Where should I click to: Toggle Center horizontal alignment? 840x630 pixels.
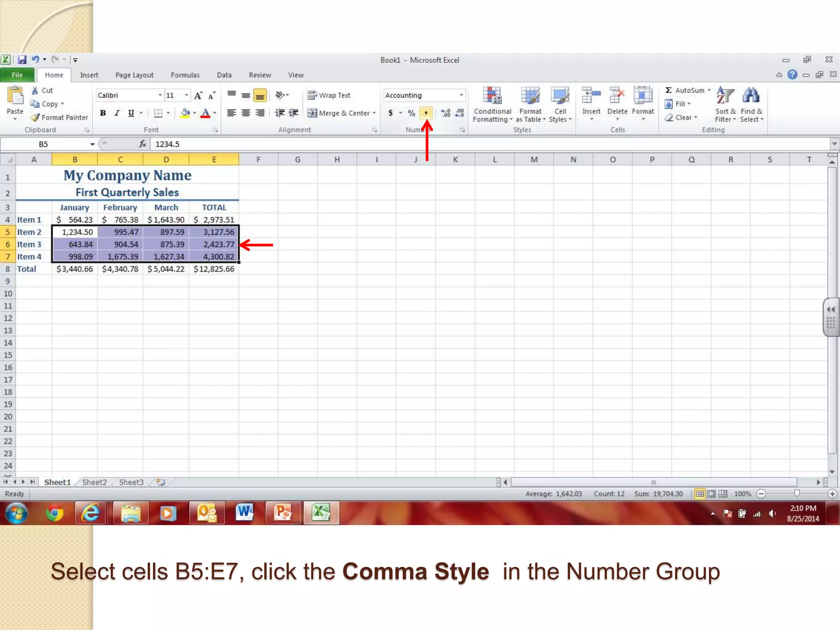tap(246, 113)
